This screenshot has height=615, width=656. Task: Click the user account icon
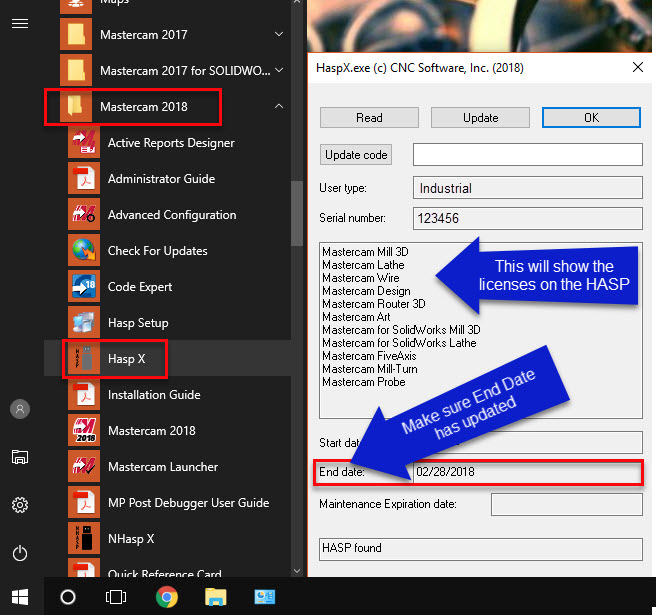(20, 409)
